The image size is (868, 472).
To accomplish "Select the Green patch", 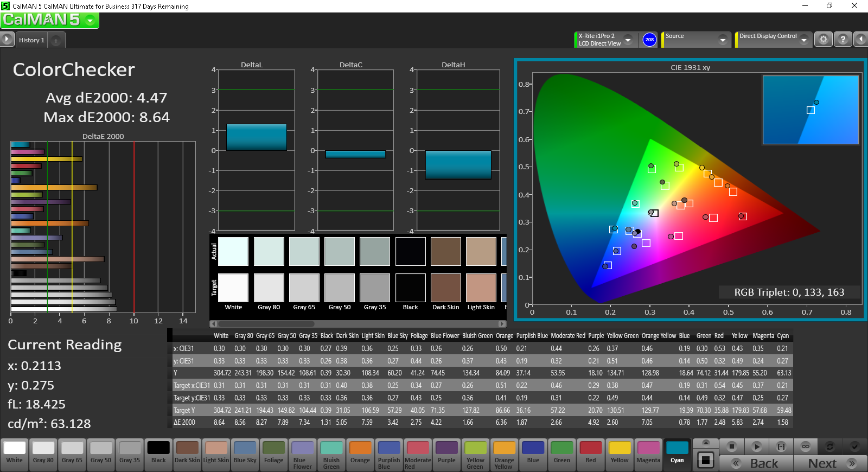I will coord(562,455).
